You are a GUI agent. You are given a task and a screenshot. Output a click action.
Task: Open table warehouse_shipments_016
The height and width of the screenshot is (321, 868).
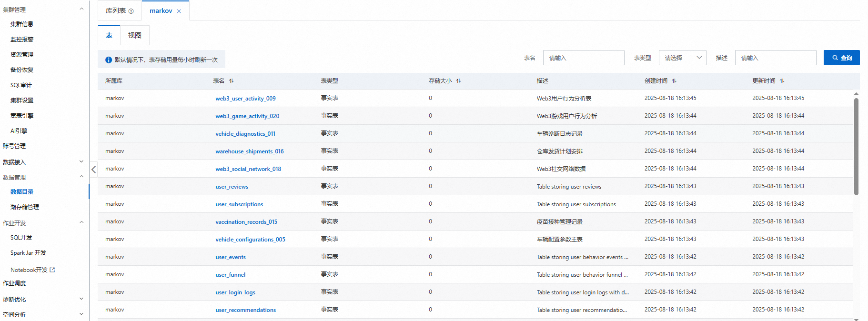click(x=250, y=151)
